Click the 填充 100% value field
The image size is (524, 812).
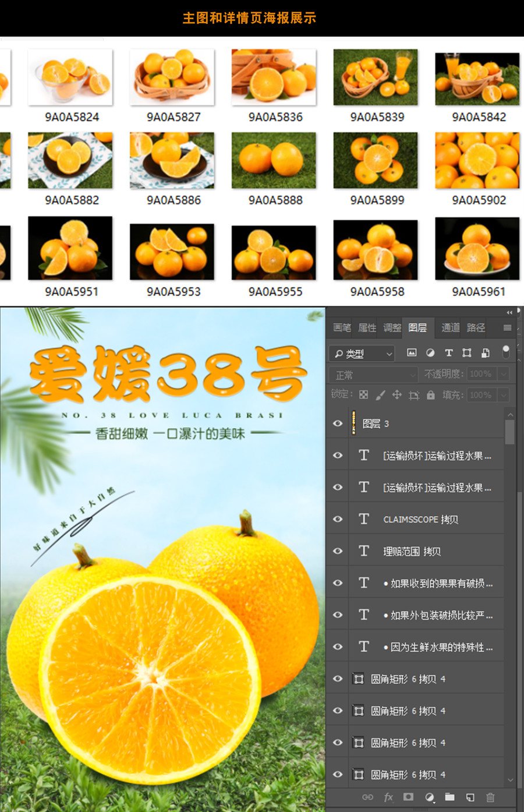click(481, 395)
